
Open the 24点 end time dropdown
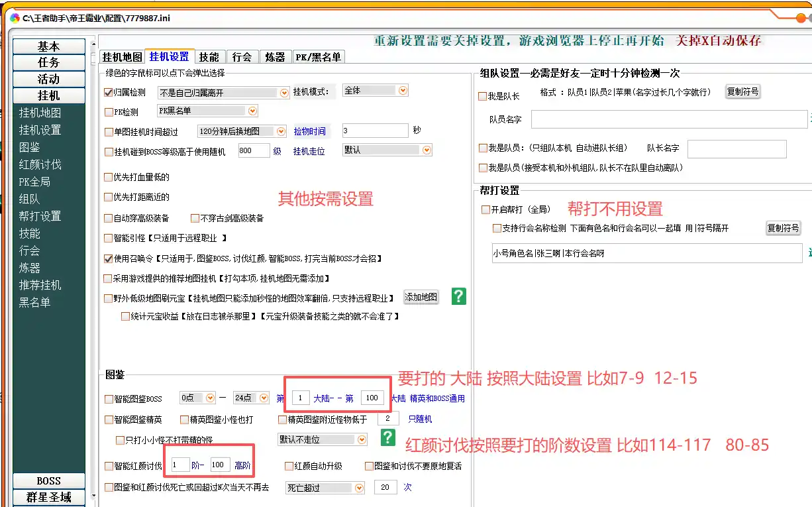click(265, 398)
